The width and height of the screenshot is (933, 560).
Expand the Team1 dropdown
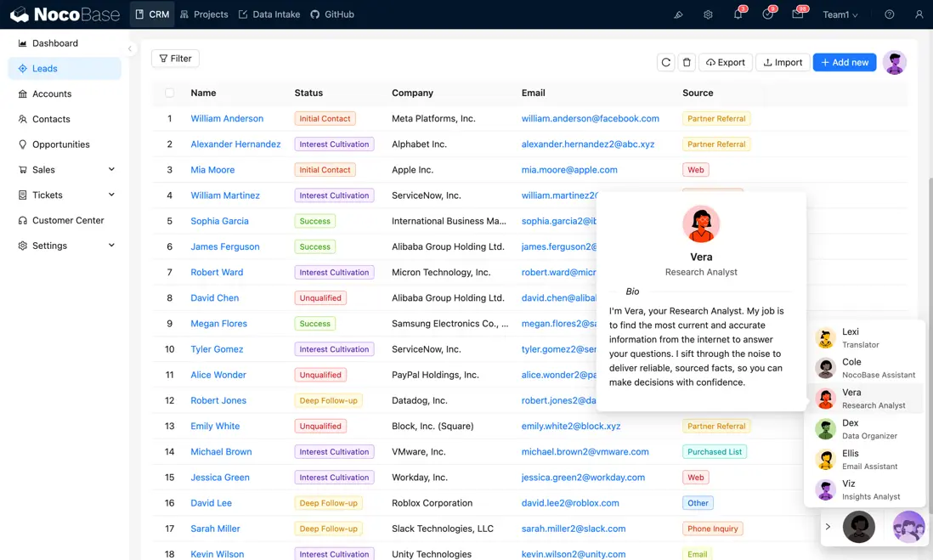pyautogui.click(x=840, y=14)
